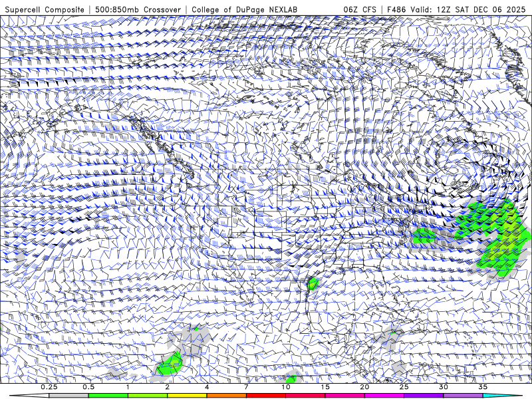Click the "1" legend value

[128, 387]
